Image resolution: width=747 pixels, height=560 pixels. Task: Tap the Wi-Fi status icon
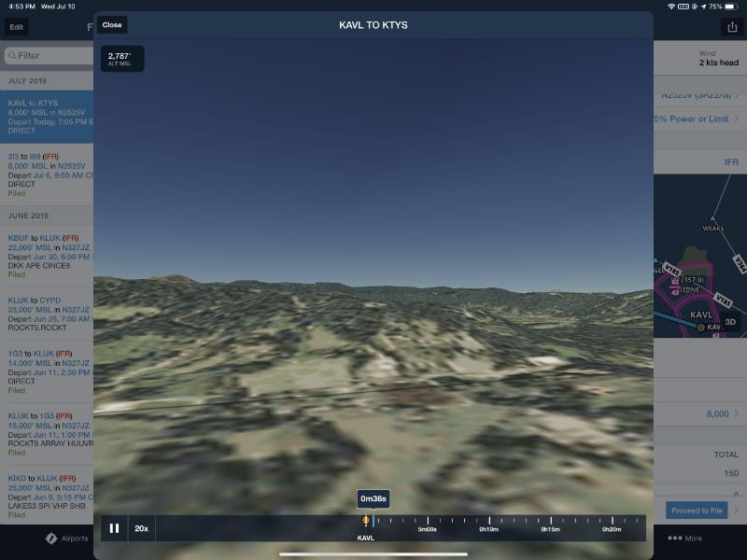[671, 7]
